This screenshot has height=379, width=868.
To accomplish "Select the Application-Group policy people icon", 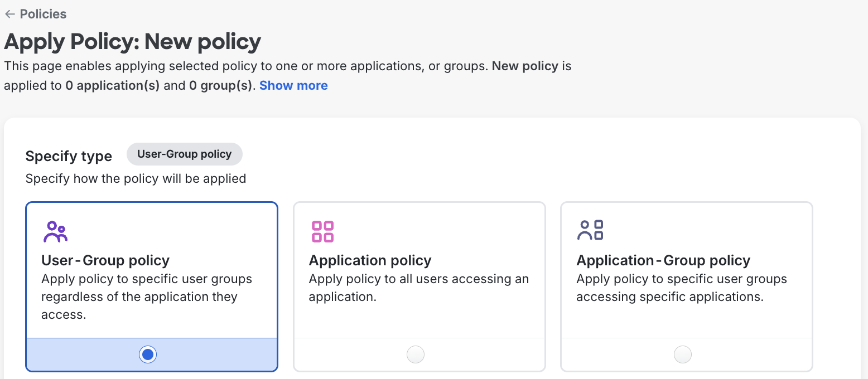I will (x=590, y=229).
